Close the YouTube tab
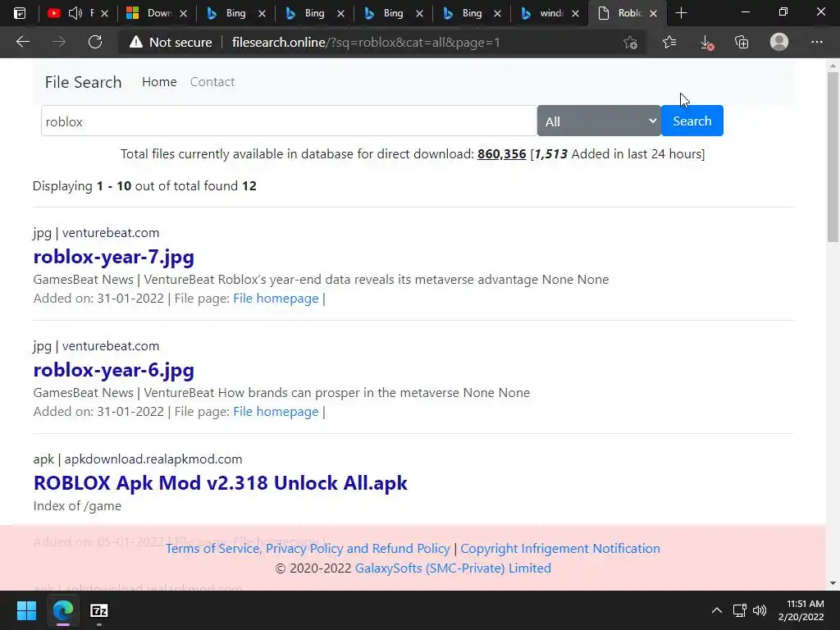The image size is (840, 630). tap(105, 13)
